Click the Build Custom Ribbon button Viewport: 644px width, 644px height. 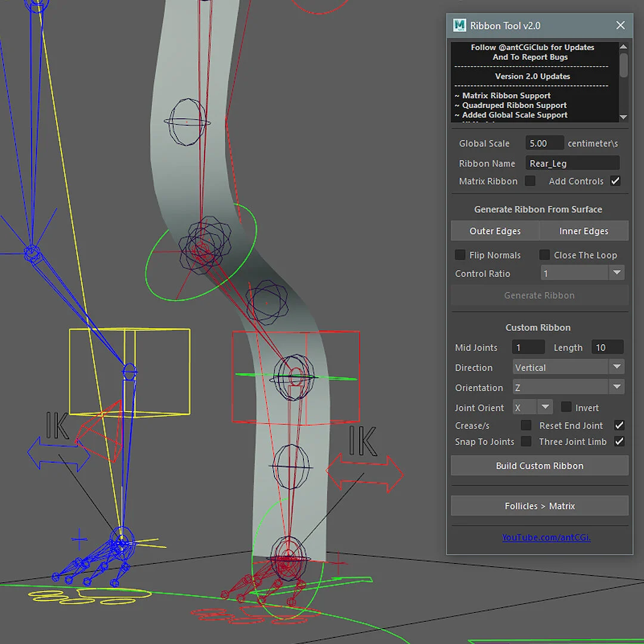[x=539, y=466]
